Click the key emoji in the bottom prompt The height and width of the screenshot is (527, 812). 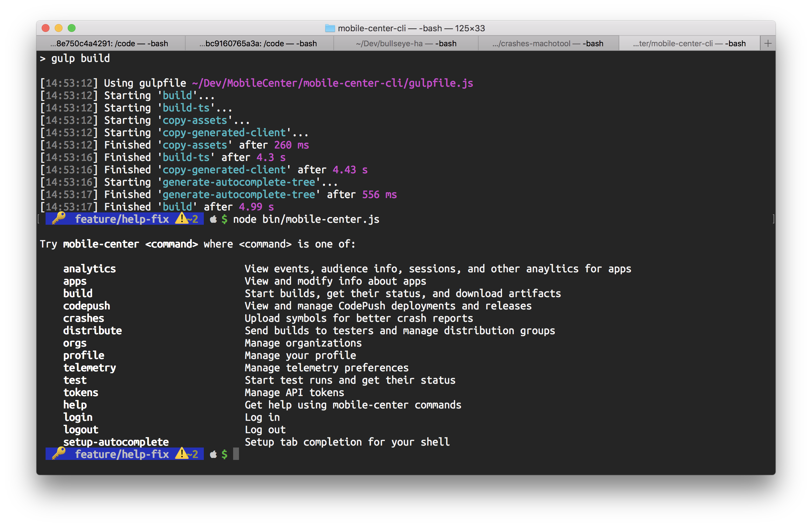(x=58, y=454)
